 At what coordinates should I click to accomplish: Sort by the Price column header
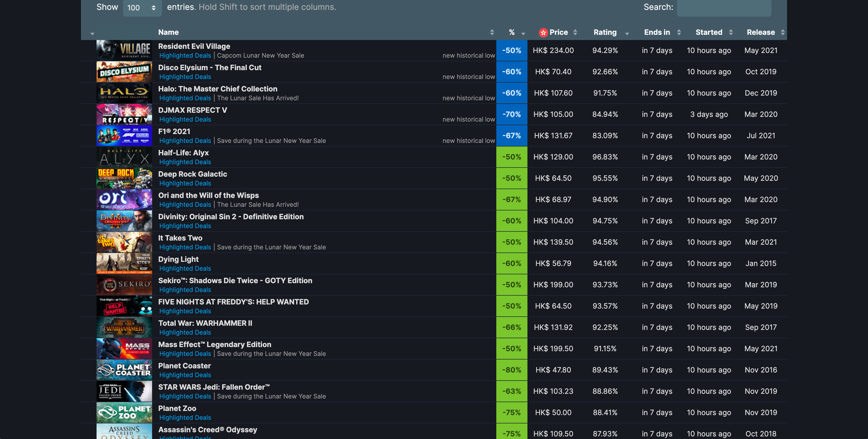pos(558,32)
